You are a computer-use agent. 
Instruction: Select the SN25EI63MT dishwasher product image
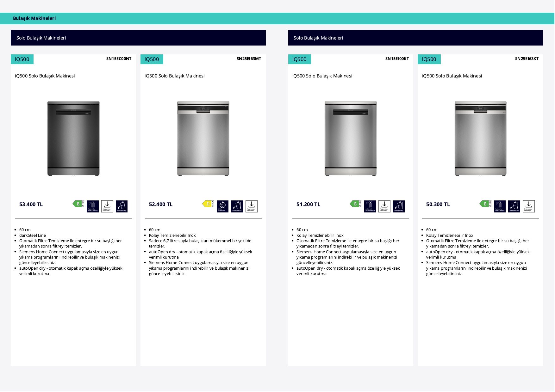[x=203, y=138]
